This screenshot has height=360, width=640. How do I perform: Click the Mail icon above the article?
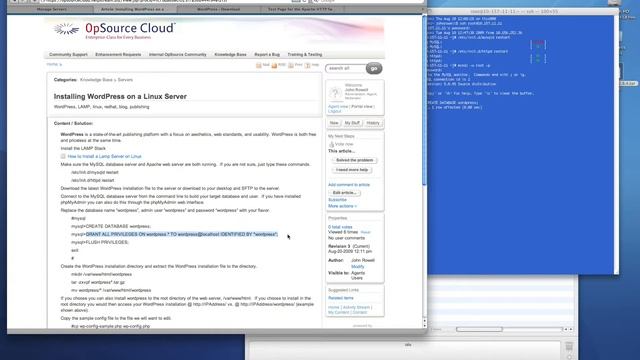pos(259,65)
